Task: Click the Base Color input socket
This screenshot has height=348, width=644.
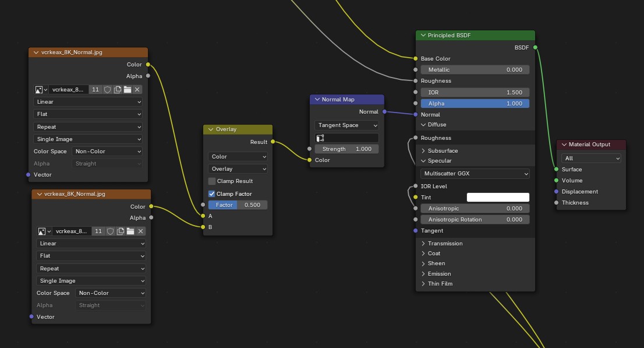Action: 416,58
